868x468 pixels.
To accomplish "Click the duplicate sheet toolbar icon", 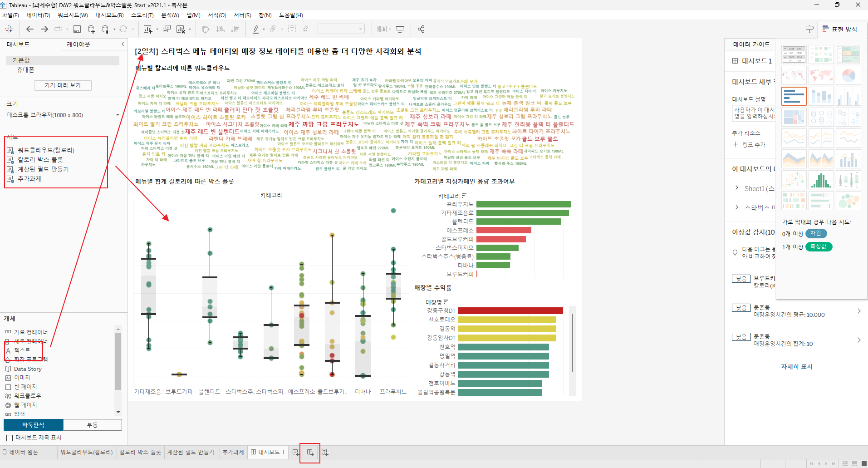I will pyautogui.click(x=167, y=29).
